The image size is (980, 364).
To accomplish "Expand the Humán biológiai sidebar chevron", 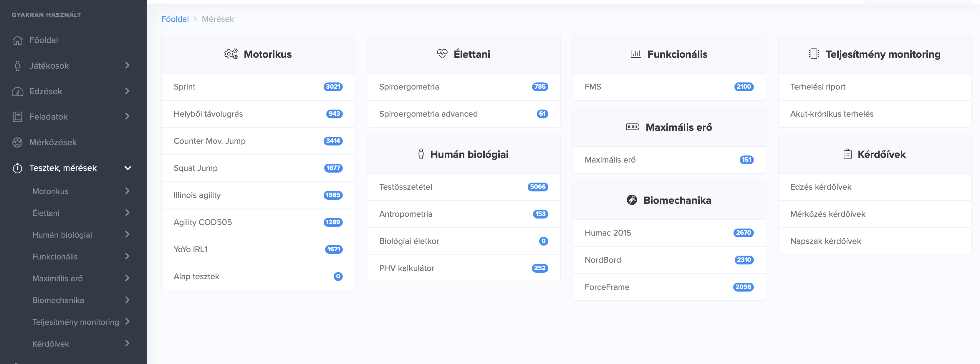I will coord(128,235).
